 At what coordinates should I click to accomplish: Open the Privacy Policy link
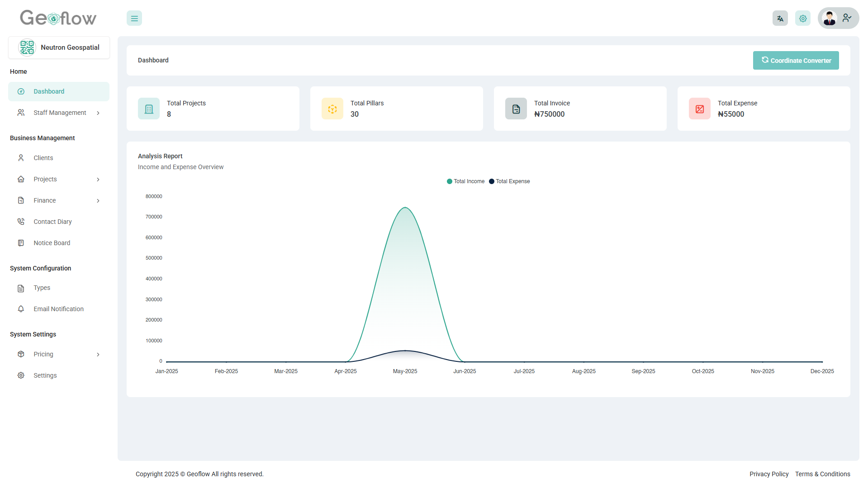coord(768,474)
